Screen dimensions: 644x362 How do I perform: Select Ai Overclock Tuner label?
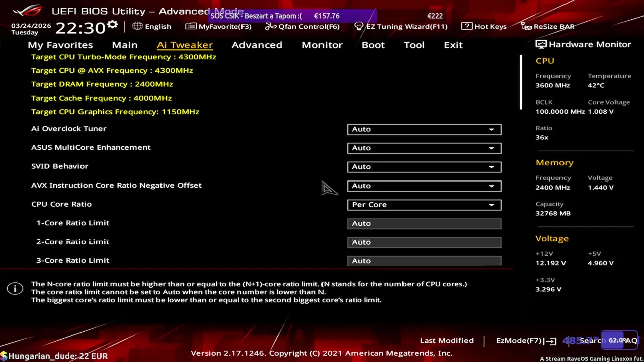point(69,129)
